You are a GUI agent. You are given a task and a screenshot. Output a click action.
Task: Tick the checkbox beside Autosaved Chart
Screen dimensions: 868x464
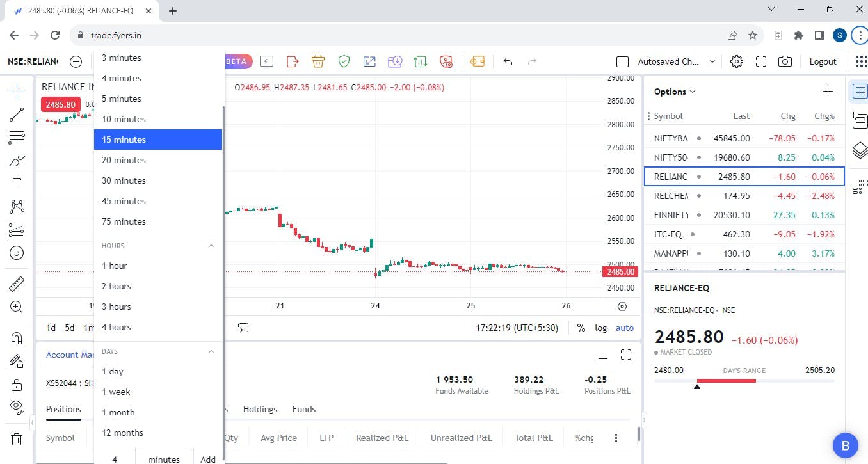tap(622, 61)
